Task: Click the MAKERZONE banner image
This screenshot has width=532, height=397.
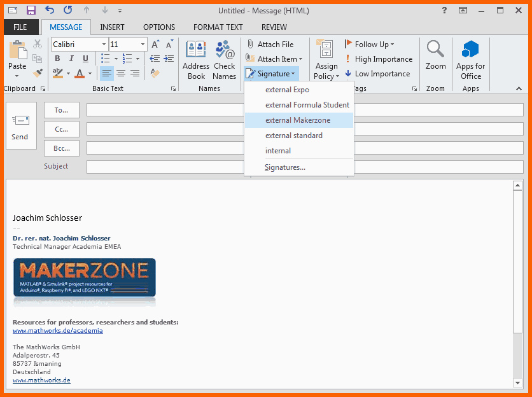Action: click(x=85, y=278)
